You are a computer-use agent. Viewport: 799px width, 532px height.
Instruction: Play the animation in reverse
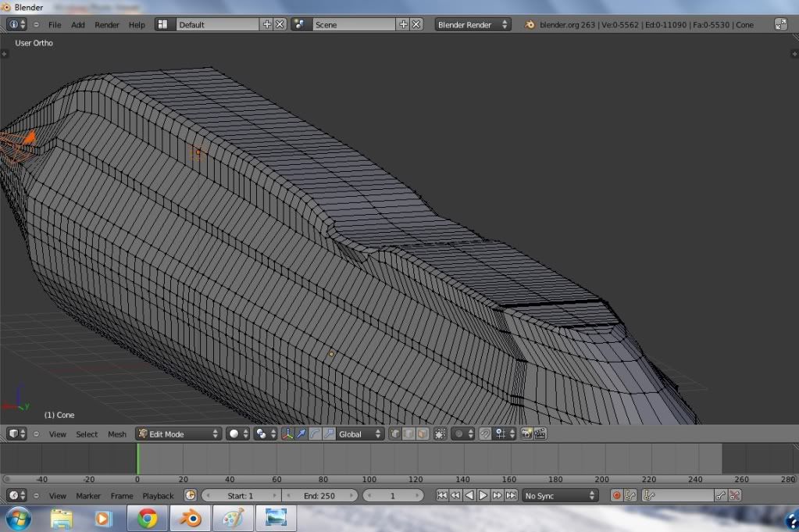[x=469, y=495]
